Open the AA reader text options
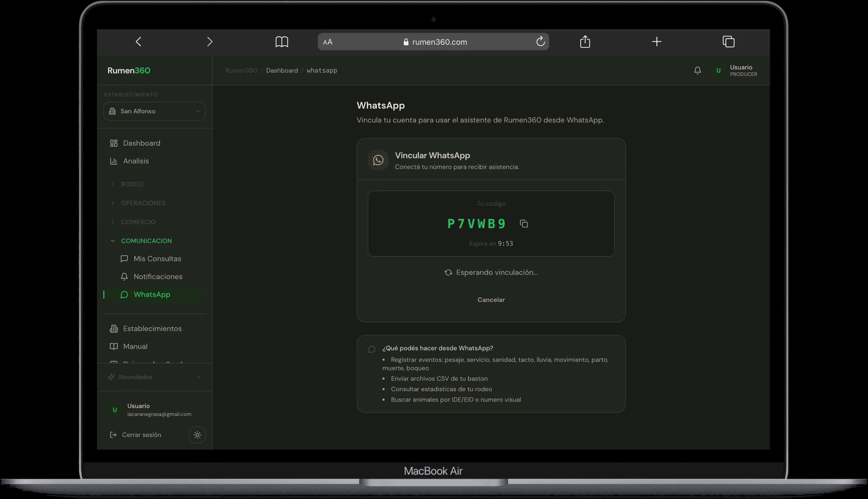Screen dimensions: 868x499 click(x=328, y=42)
